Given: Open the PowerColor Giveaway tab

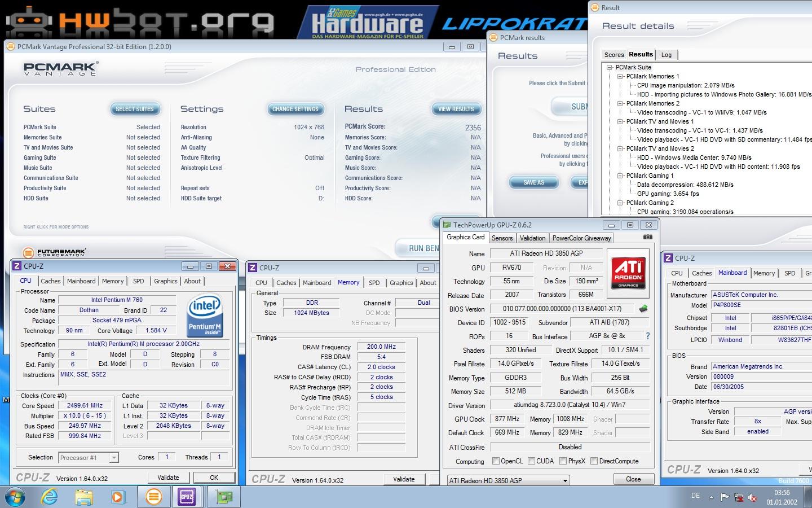Looking at the screenshot, I should (581, 238).
